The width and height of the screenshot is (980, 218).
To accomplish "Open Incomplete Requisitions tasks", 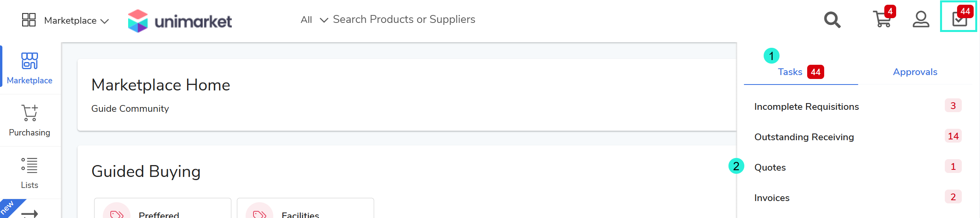I will pyautogui.click(x=806, y=107).
